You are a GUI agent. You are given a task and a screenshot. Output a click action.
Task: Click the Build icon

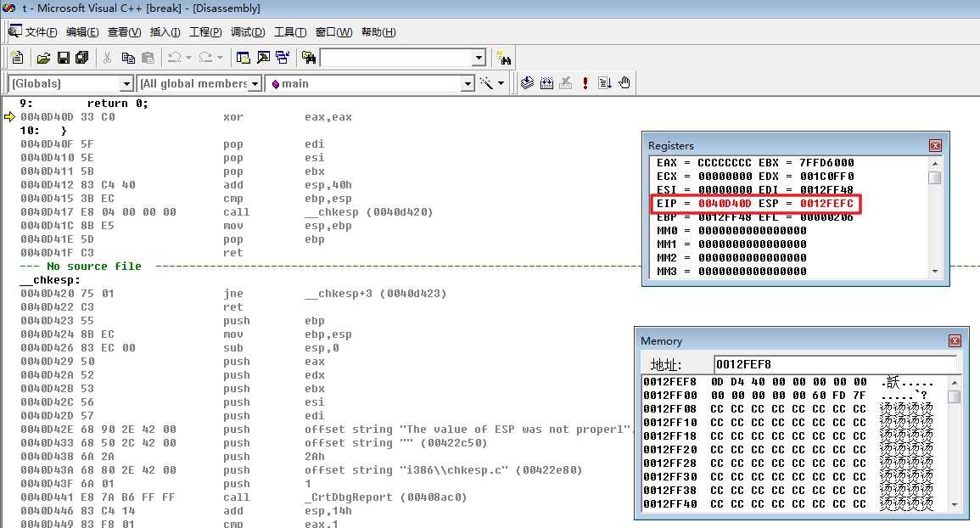coord(546,83)
